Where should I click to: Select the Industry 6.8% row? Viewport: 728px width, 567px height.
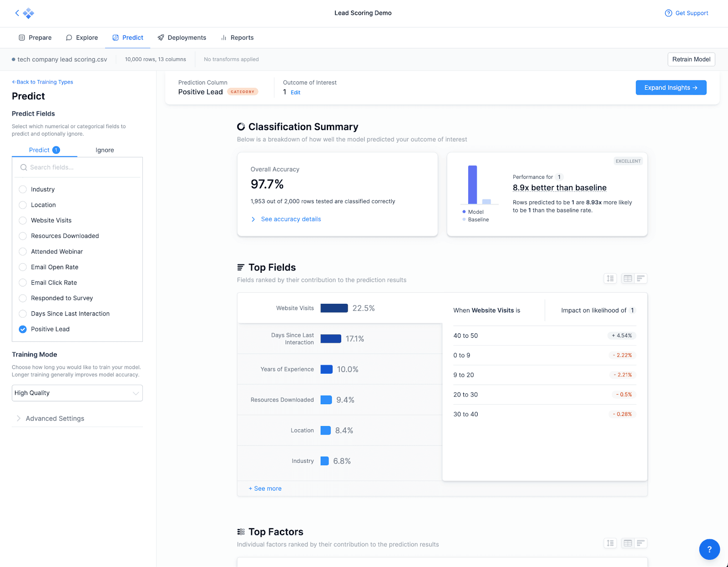pyautogui.click(x=340, y=461)
